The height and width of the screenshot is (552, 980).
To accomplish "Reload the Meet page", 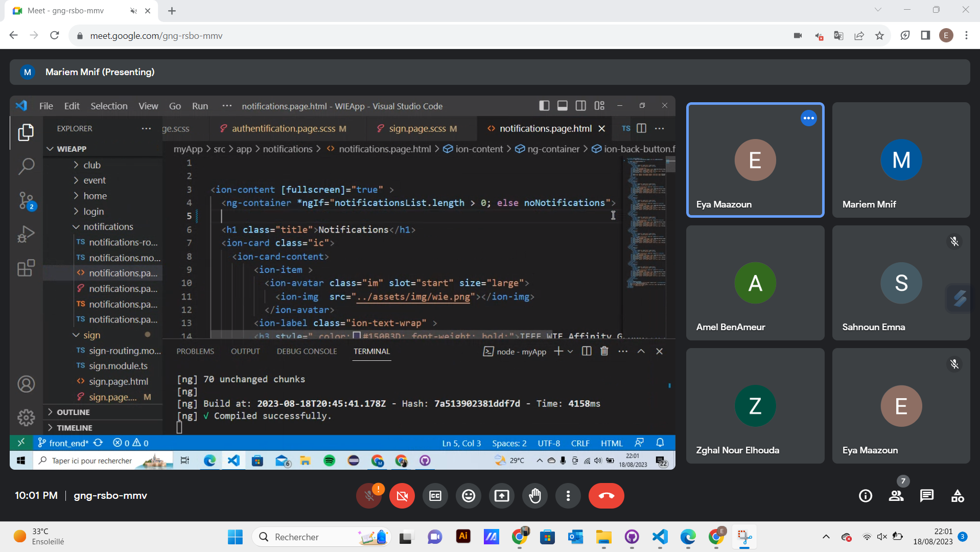I will coord(55,35).
